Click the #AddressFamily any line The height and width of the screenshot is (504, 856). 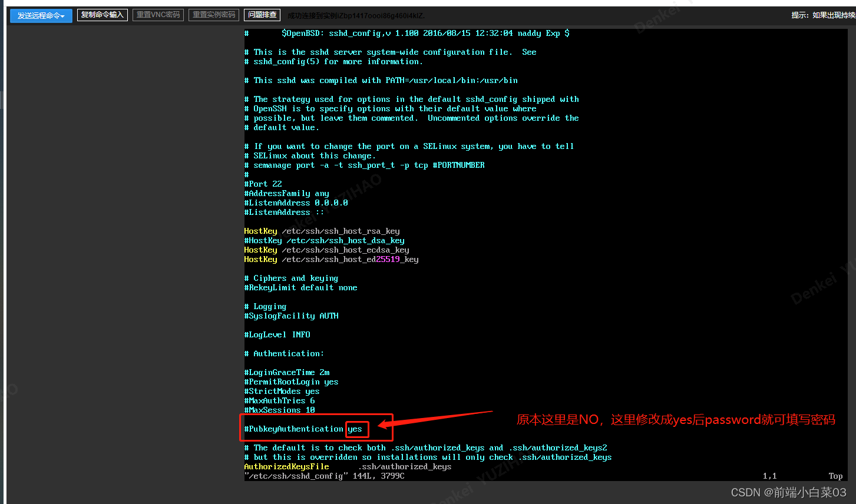tap(287, 193)
